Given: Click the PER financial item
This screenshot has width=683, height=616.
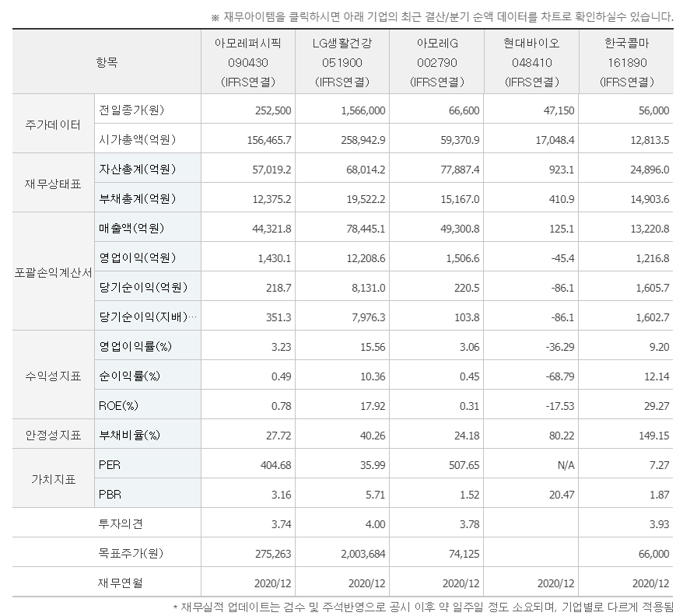Looking at the screenshot, I should (110, 465).
